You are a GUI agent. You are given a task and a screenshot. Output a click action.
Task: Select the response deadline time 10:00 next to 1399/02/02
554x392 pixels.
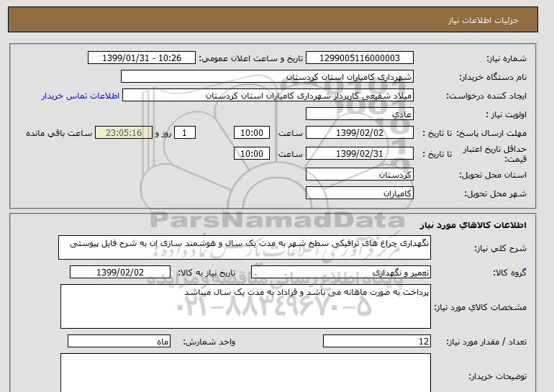click(252, 133)
